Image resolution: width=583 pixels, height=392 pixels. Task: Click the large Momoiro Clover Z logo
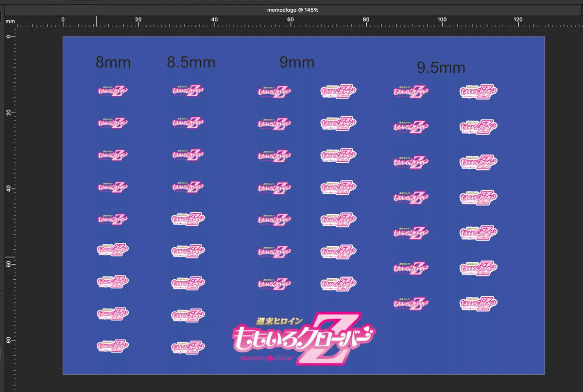(x=303, y=338)
